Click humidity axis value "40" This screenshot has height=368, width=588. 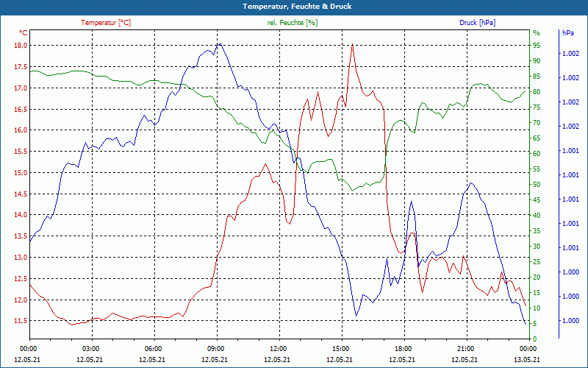tap(537, 216)
